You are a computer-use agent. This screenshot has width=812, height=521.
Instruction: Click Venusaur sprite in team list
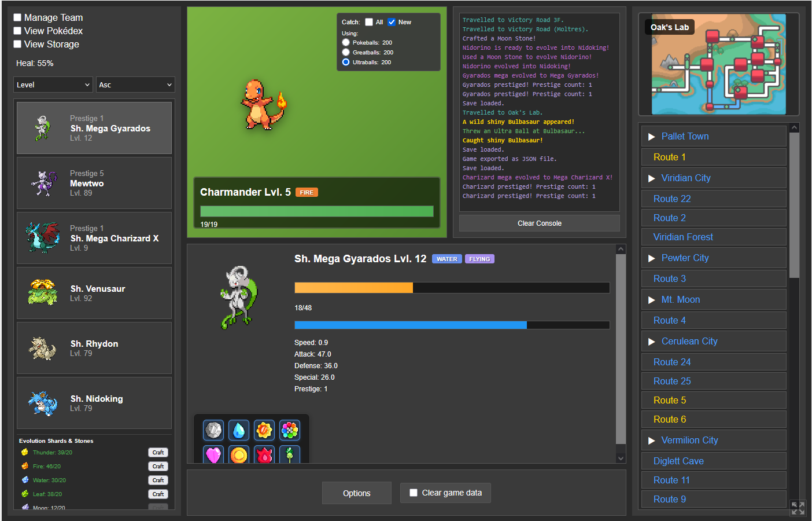(x=43, y=293)
